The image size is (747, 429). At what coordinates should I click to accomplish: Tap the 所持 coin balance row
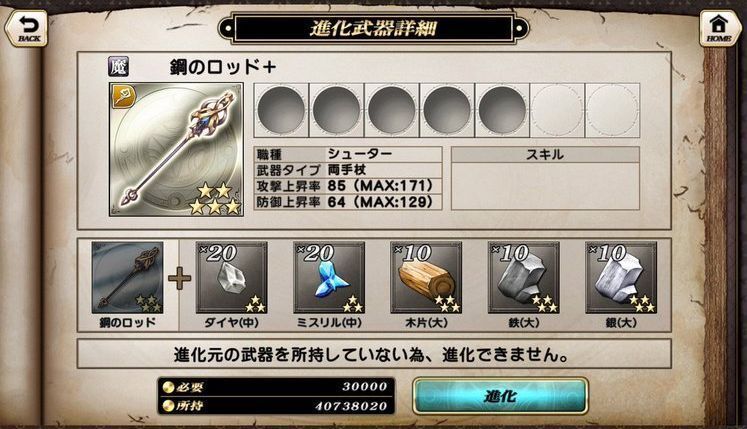[276, 406]
